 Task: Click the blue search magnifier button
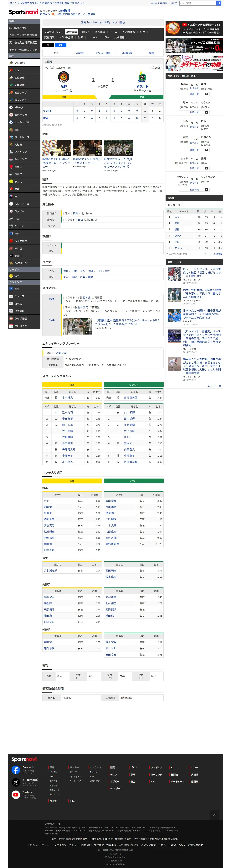tap(219, 3)
